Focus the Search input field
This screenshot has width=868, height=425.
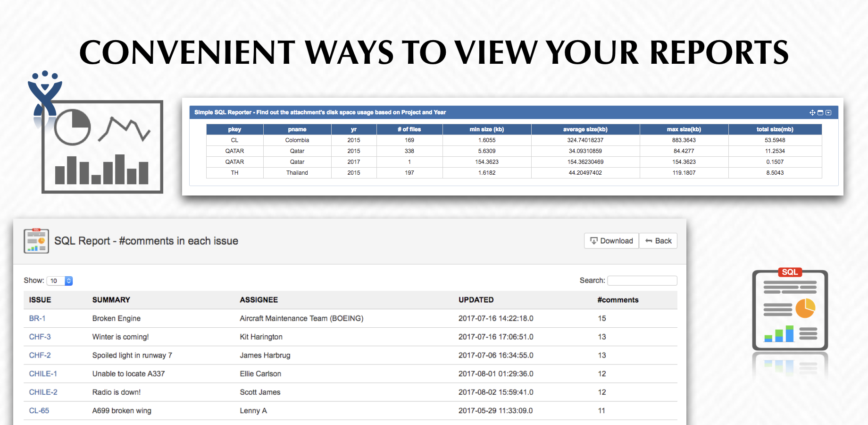point(642,280)
